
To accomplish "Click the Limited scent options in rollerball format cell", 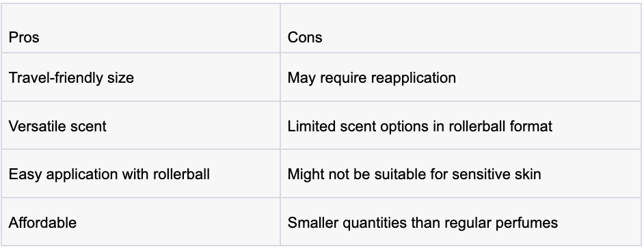I will (461, 125).
